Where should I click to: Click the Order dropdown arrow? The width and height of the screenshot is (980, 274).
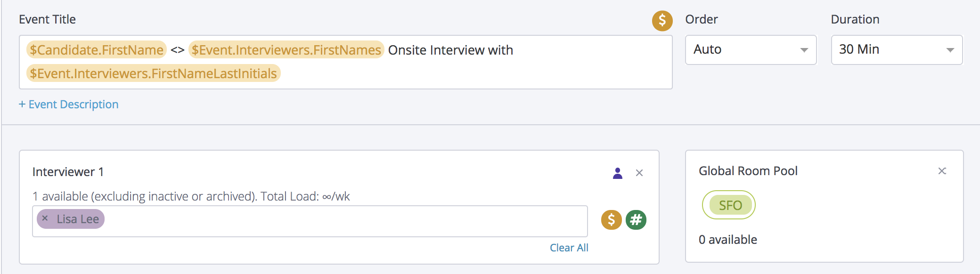pyautogui.click(x=804, y=50)
